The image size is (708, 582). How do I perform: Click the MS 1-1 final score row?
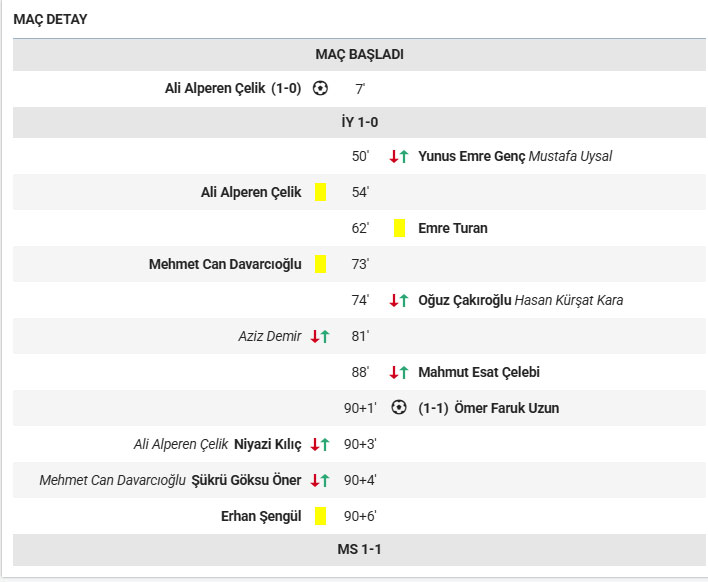(x=359, y=550)
